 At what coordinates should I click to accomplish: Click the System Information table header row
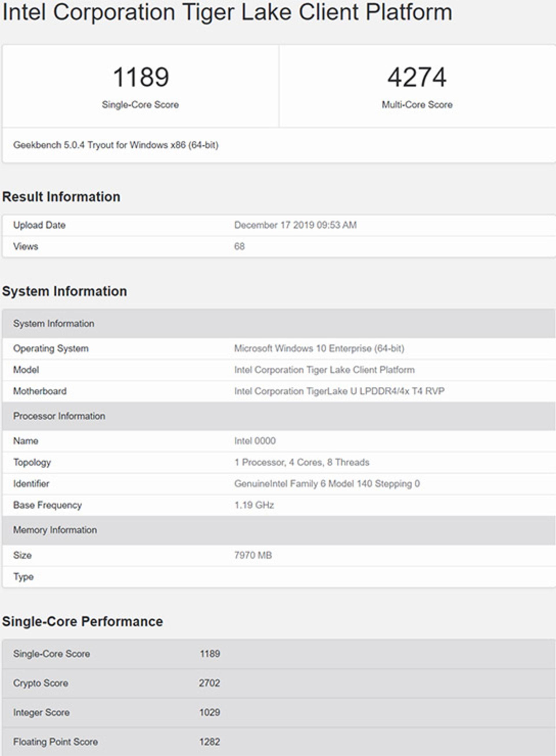click(x=279, y=324)
